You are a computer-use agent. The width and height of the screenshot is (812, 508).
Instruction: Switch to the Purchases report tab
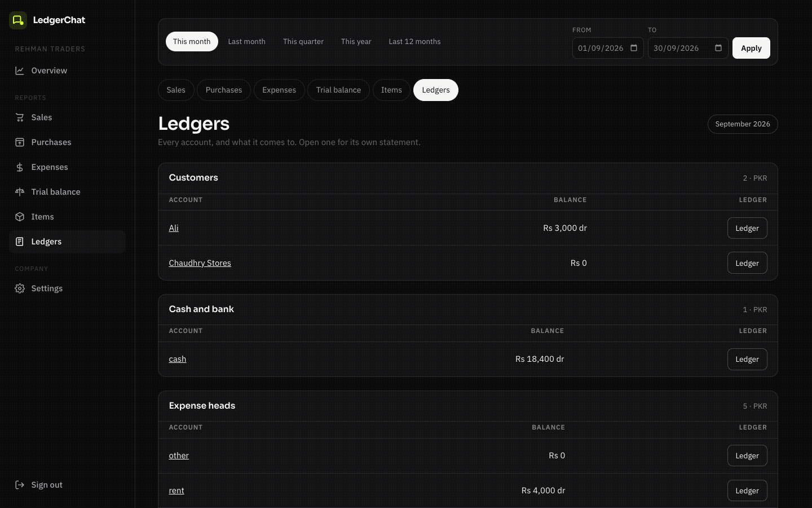[x=224, y=90]
